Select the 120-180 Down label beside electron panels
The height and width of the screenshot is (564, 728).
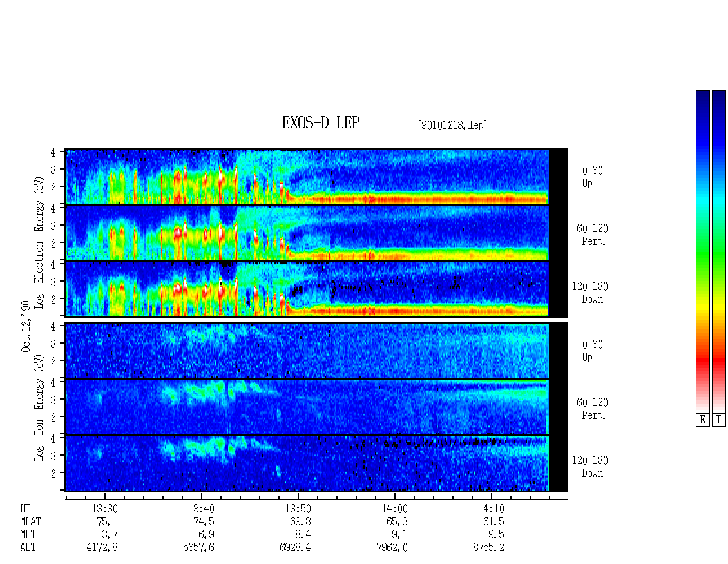[x=590, y=293]
